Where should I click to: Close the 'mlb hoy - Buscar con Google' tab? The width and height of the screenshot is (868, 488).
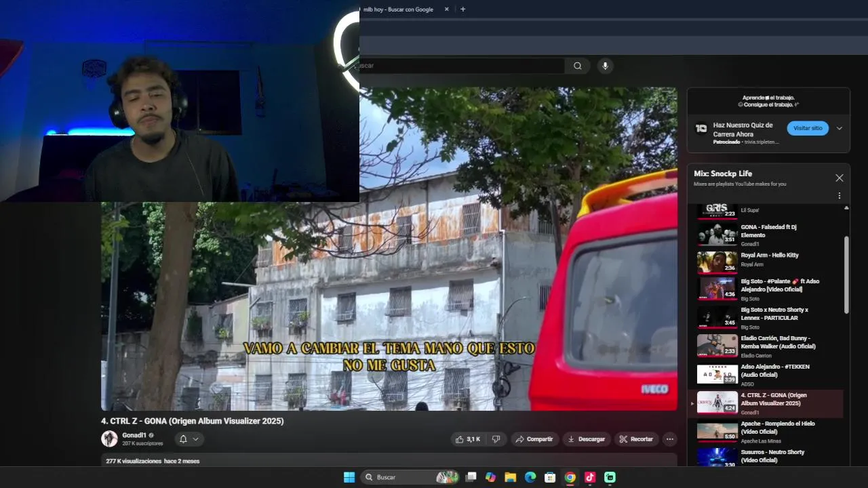446,9
